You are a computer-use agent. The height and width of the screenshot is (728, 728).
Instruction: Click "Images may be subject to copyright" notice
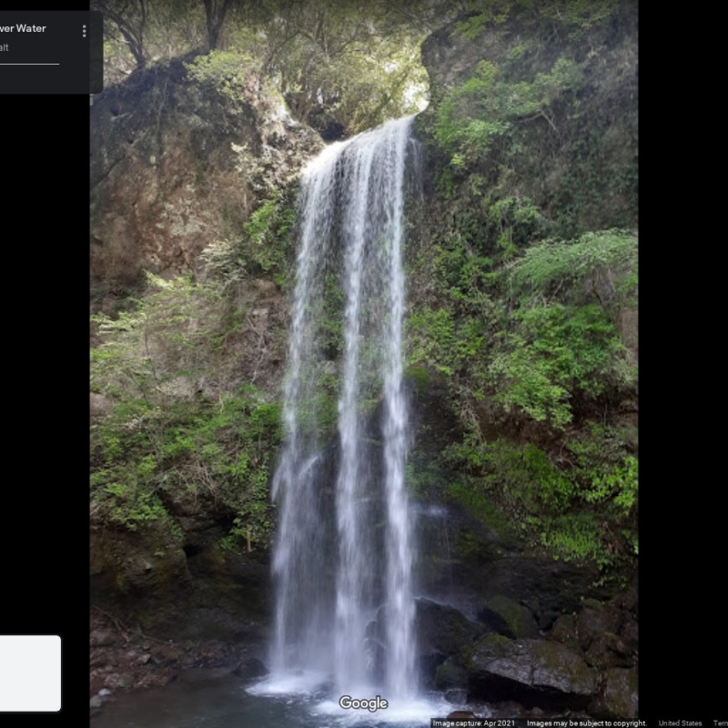pos(586,723)
